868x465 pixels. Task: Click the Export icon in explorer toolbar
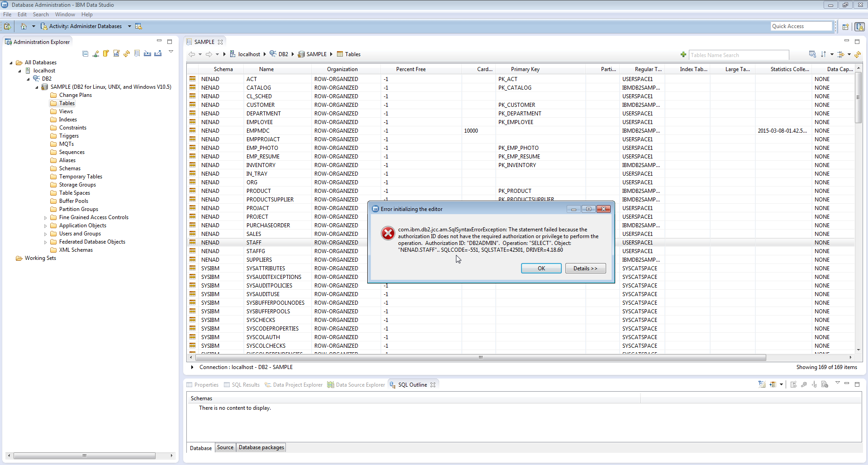(158, 53)
